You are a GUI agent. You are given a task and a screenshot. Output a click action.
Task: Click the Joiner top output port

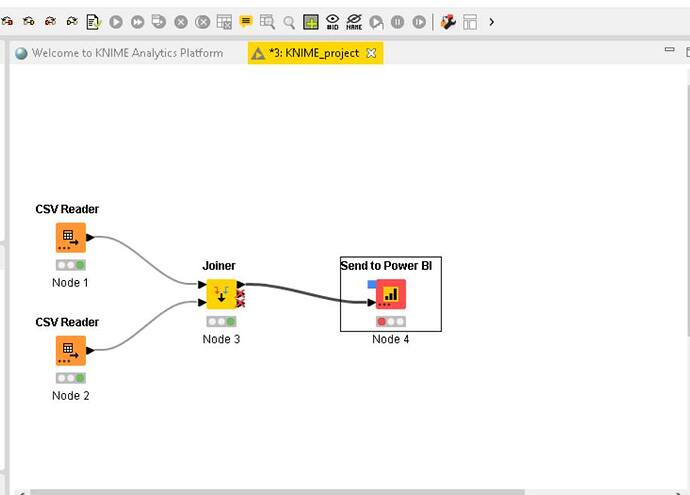point(241,285)
